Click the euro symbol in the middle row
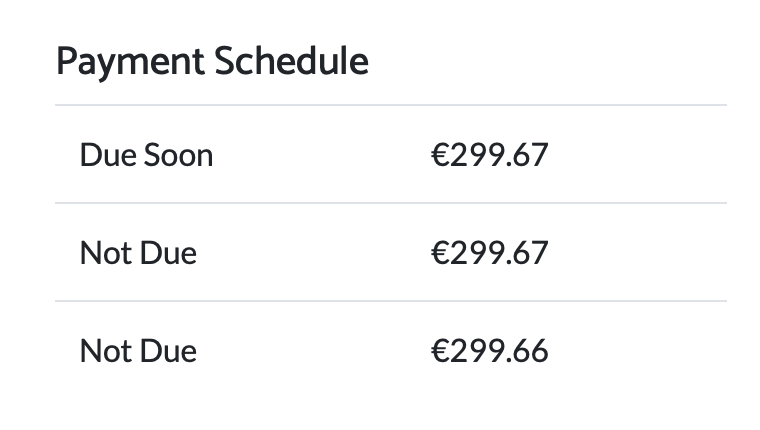 pyautogui.click(x=440, y=253)
